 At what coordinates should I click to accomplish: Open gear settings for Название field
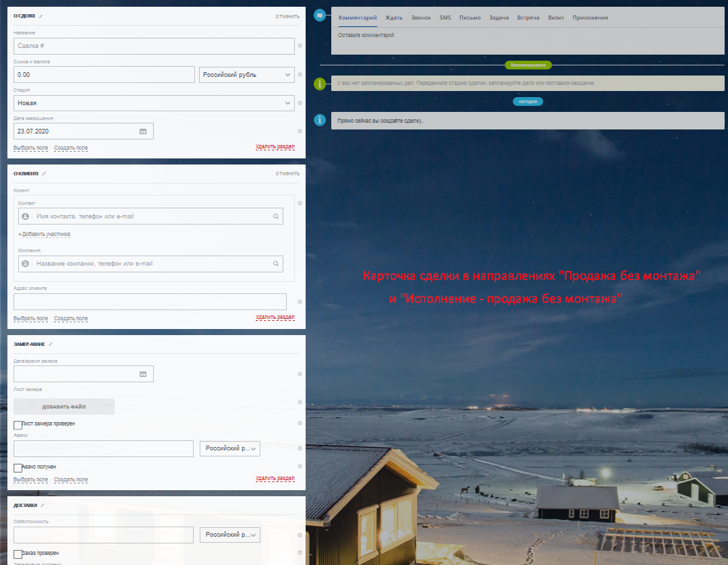(x=300, y=46)
